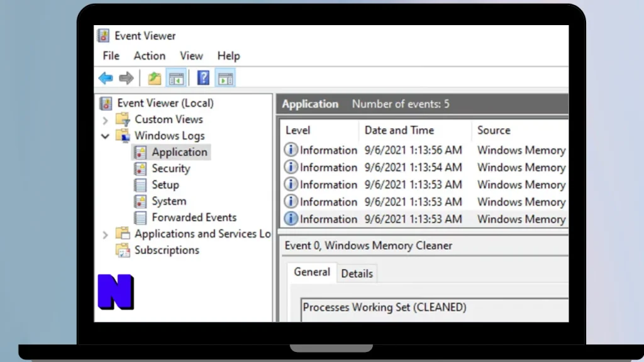This screenshot has height=362, width=644.
Task: Click the Event 0, Windows Memory Cleaner header
Action: pyautogui.click(x=369, y=246)
